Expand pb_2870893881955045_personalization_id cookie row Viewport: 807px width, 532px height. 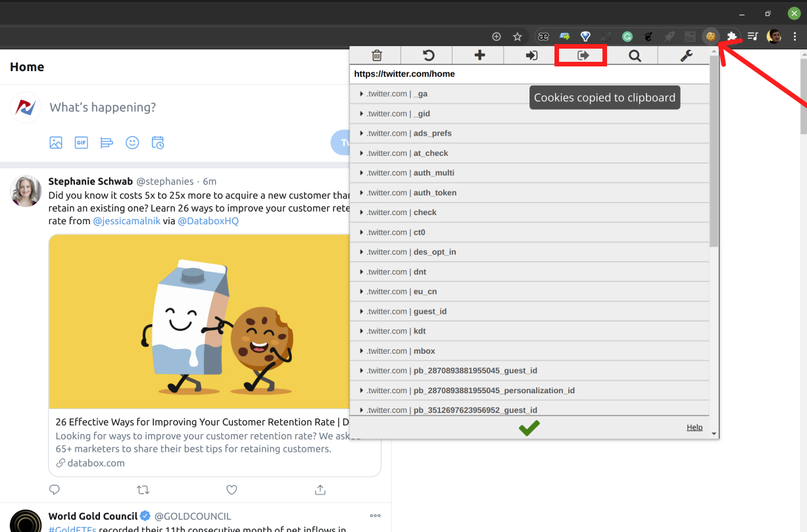coord(530,390)
